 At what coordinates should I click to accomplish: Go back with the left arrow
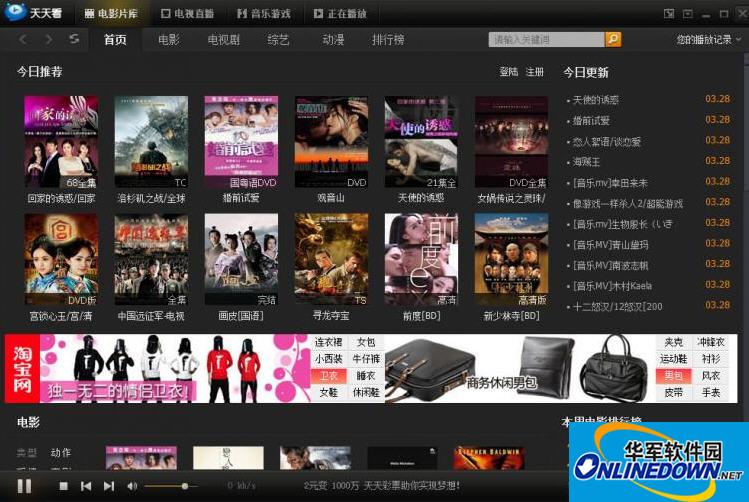[22, 39]
